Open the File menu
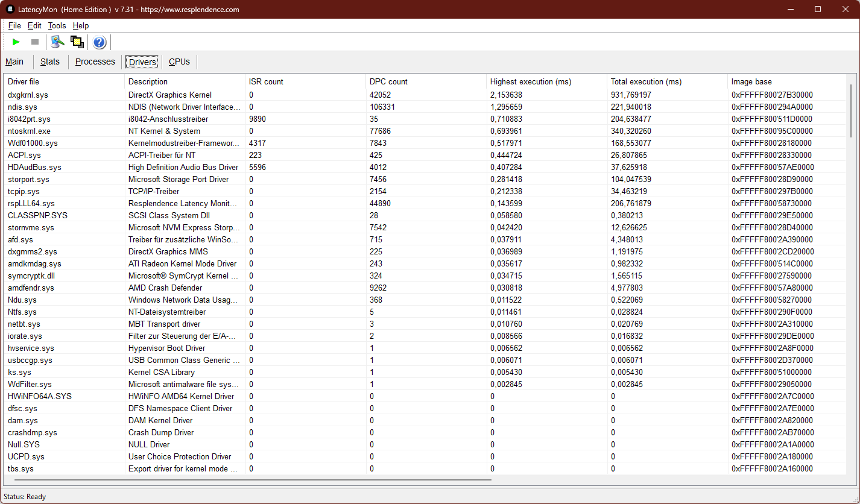 pos(14,25)
